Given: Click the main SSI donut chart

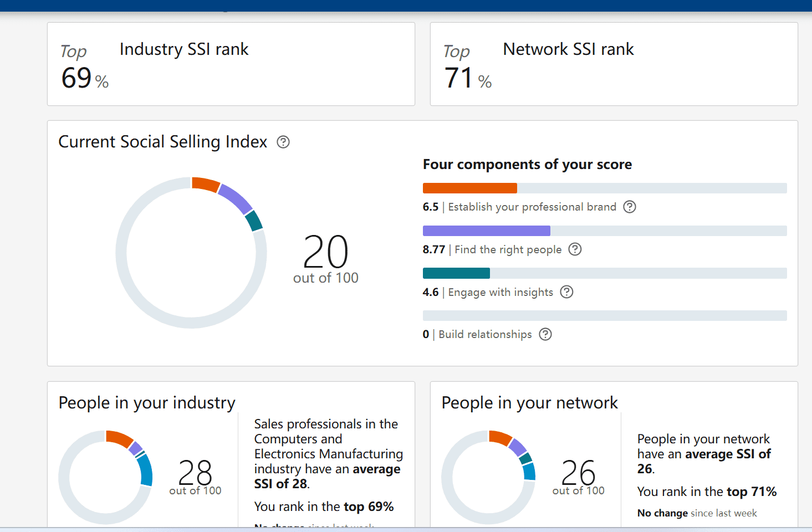Looking at the screenshot, I should click(191, 253).
